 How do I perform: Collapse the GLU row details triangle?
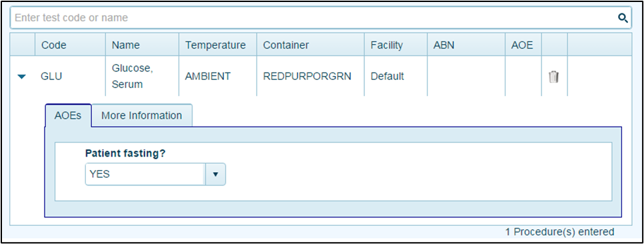click(x=22, y=77)
